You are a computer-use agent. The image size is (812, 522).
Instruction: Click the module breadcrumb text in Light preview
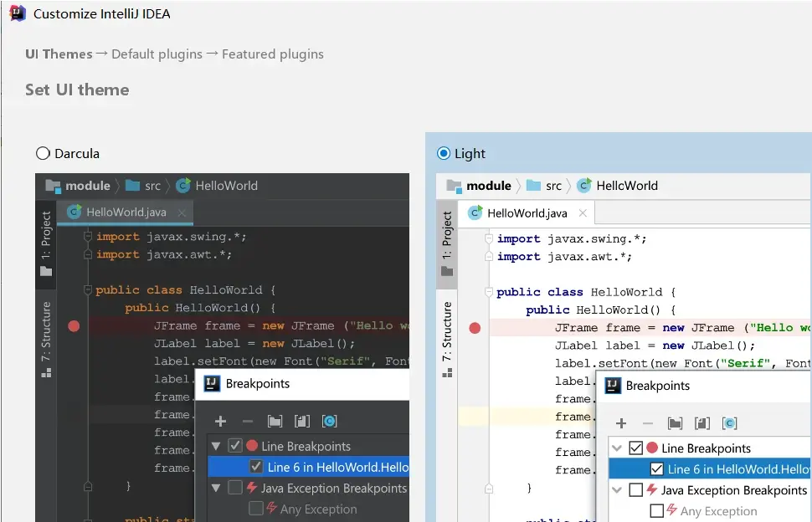489,186
